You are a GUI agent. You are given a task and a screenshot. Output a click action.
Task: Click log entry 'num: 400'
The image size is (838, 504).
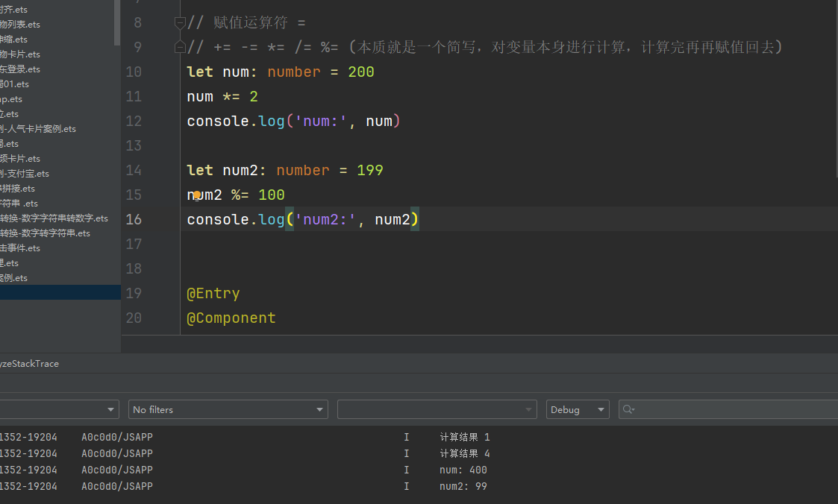[463, 470]
